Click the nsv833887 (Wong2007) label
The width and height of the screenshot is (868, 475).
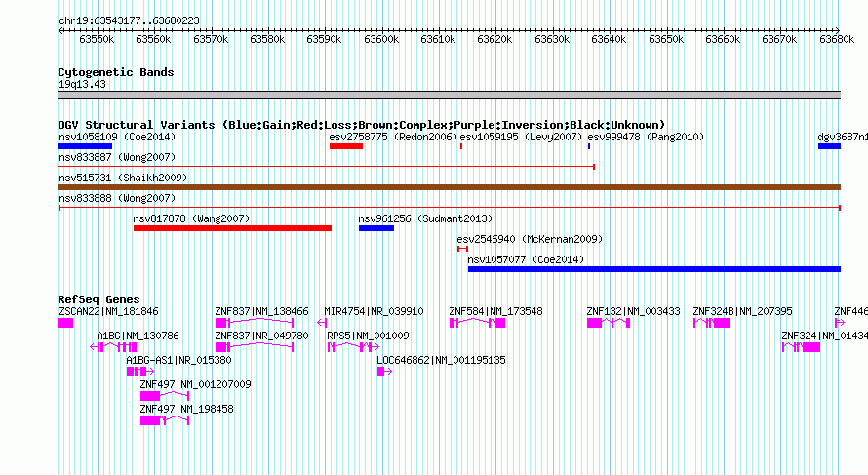(x=117, y=157)
